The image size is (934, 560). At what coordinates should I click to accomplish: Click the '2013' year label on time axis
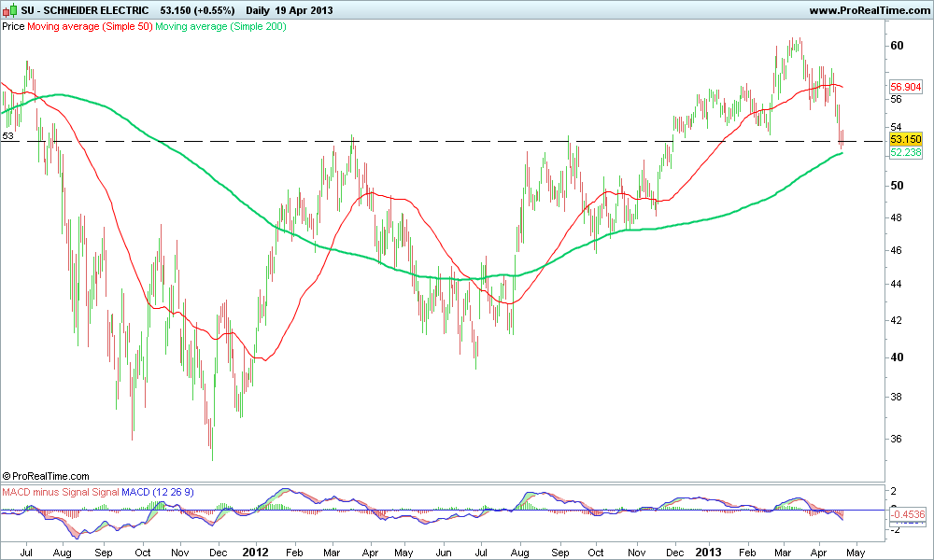coord(708,553)
